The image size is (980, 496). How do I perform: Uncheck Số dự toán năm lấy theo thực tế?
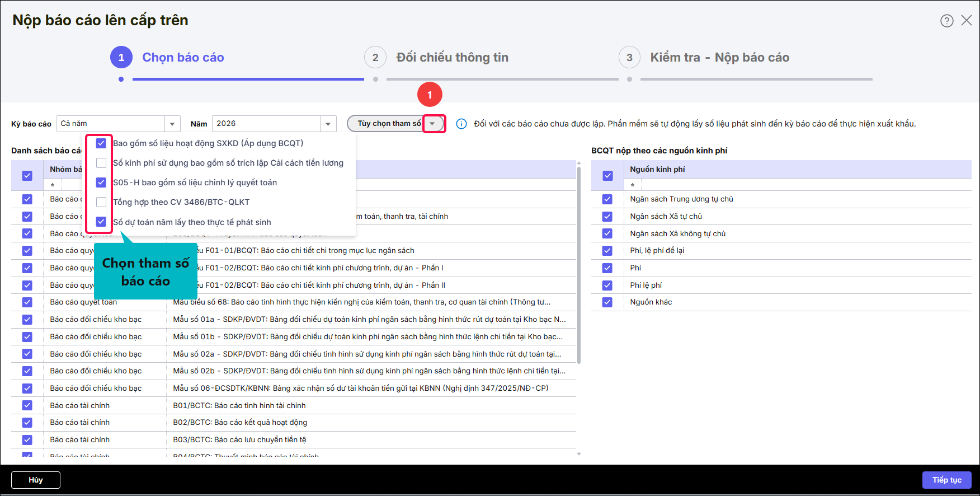[x=101, y=222]
